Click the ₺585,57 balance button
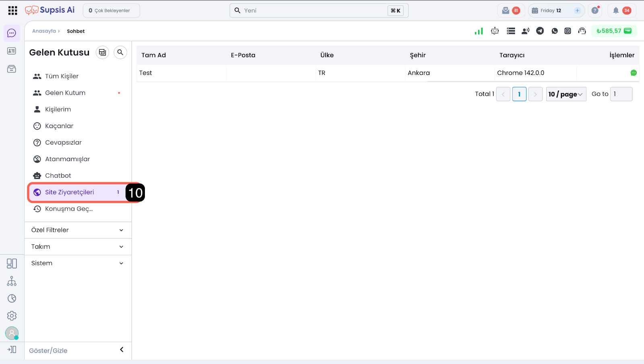The height and width of the screenshot is (364, 644). coord(614,31)
